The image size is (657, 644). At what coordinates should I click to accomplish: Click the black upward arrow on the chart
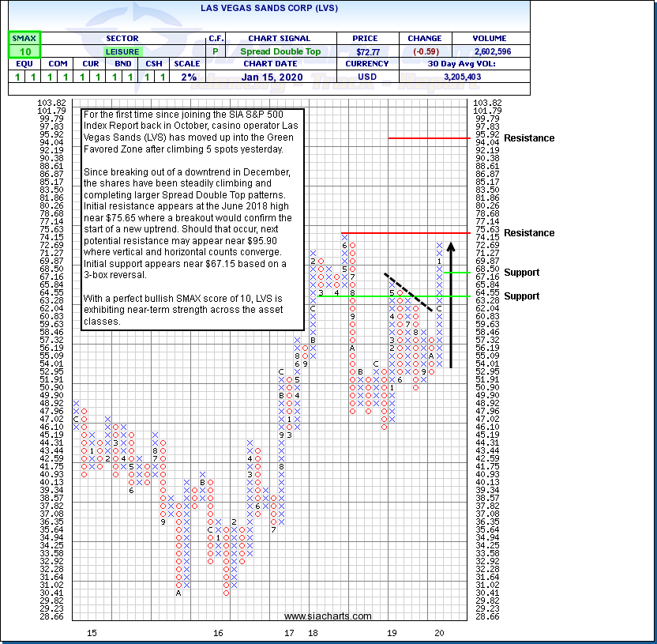coord(451,308)
